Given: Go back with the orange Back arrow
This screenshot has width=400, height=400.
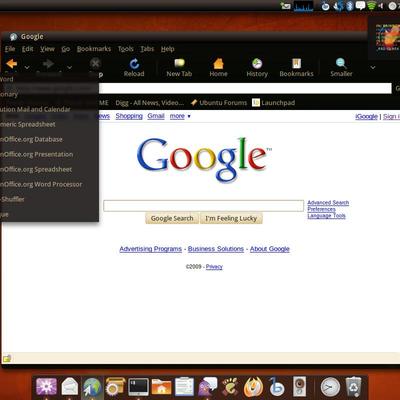Looking at the screenshot, I should [x=12, y=63].
